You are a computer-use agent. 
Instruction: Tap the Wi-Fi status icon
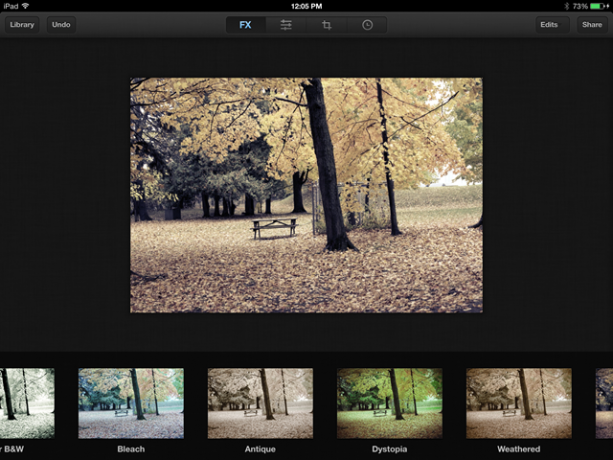click(x=25, y=6)
